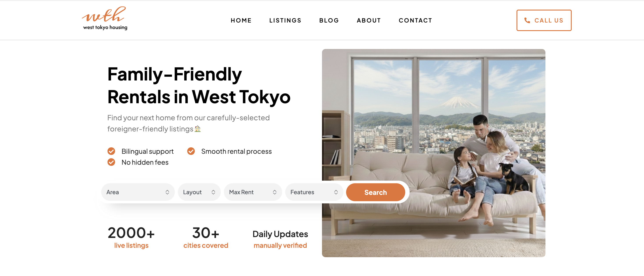644x276 pixels.
Task: Click the No hidden fees checkmark icon
Action: 111,162
